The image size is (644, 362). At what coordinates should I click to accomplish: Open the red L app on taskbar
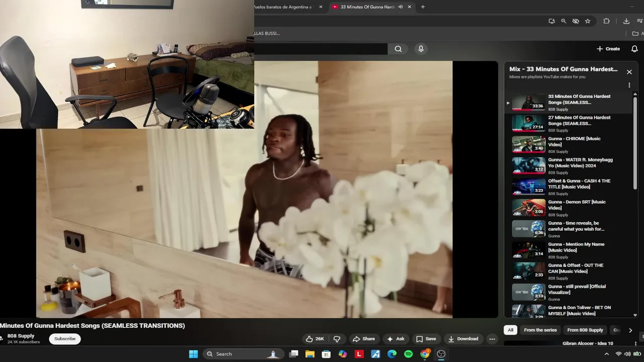point(359,354)
